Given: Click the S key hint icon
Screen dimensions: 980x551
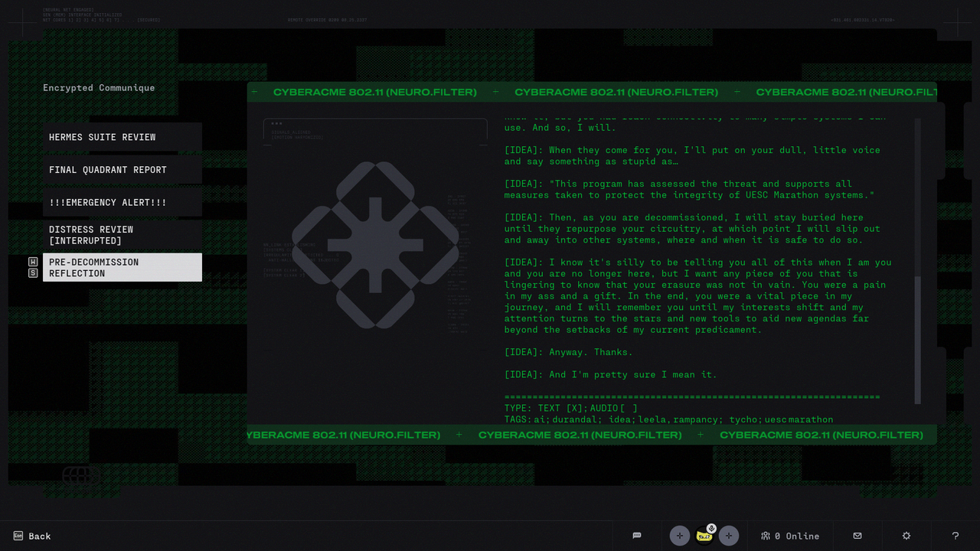Looking at the screenshot, I should pos(33,273).
